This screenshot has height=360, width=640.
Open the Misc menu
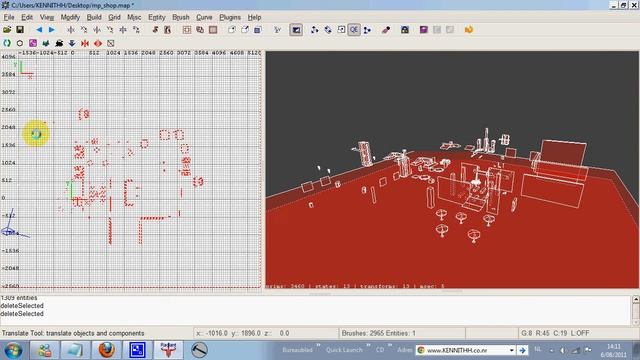pyautogui.click(x=134, y=17)
